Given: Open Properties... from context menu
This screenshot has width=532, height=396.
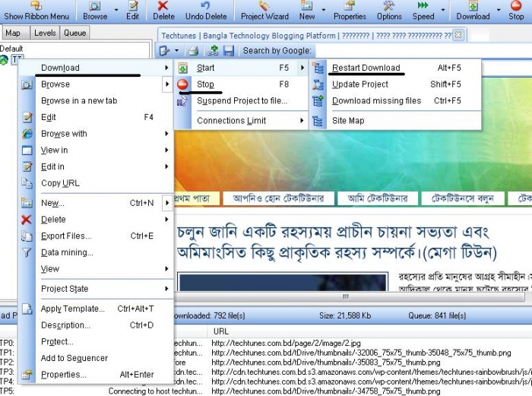Looking at the screenshot, I should click(x=96, y=375).
